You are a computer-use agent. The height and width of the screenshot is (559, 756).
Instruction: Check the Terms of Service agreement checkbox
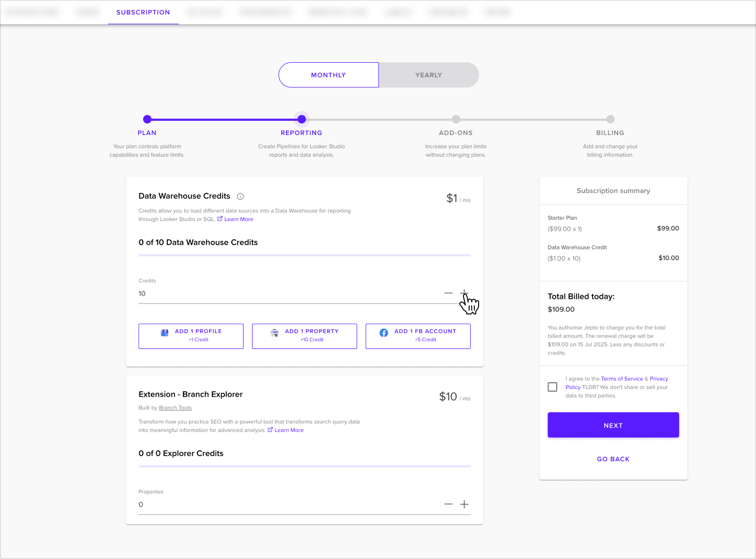point(552,387)
